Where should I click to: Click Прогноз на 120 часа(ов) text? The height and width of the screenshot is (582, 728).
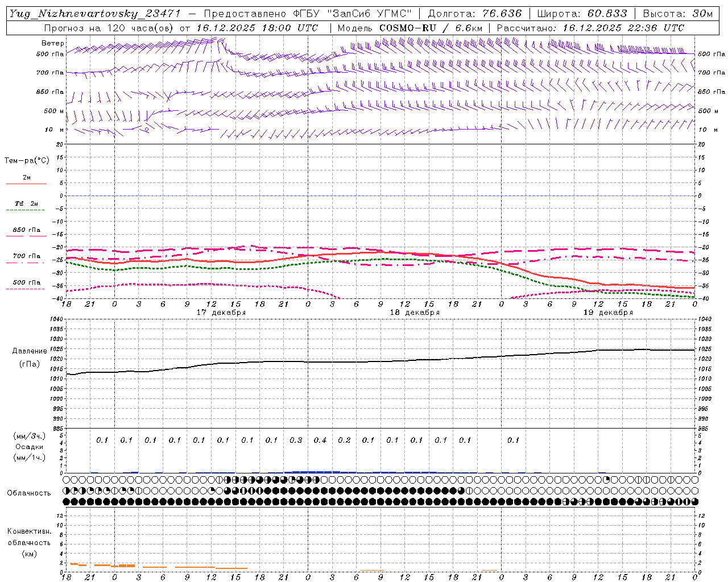[109, 27]
